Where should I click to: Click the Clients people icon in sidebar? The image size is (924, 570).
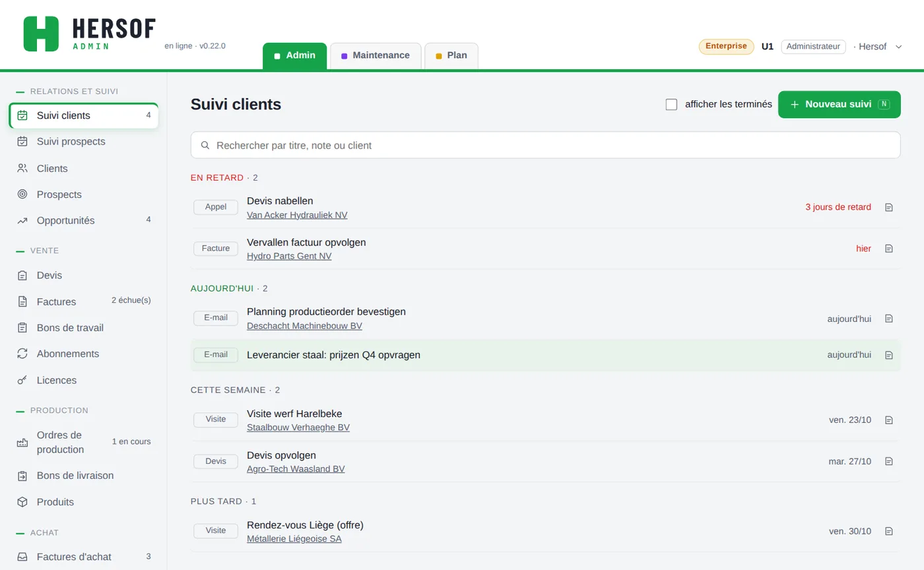pyautogui.click(x=22, y=168)
